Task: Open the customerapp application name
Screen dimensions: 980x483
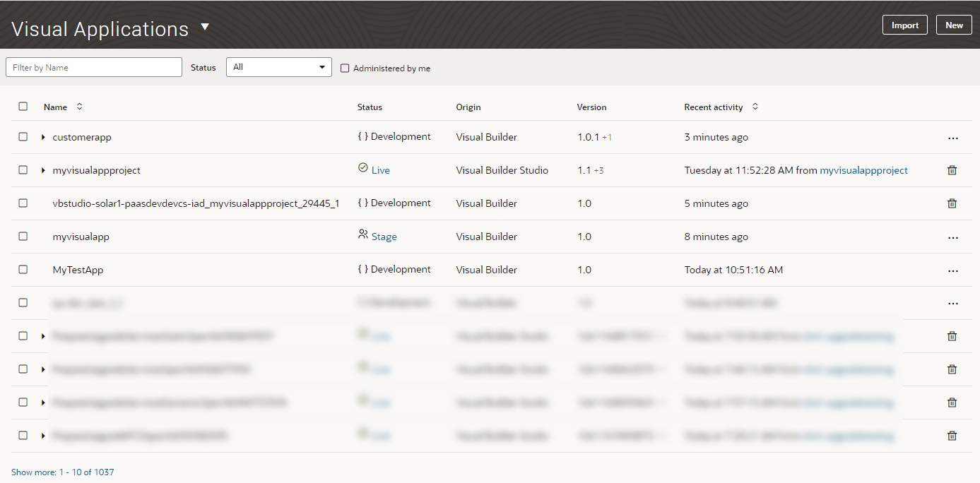Action: pyautogui.click(x=82, y=137)
